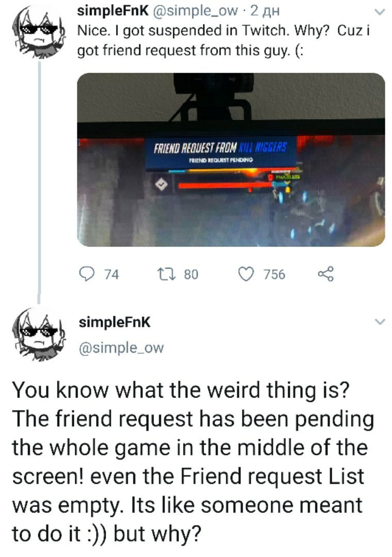Like the tweet with the heart icon
This screenshot has height=557, width=392.
point(246,274)
